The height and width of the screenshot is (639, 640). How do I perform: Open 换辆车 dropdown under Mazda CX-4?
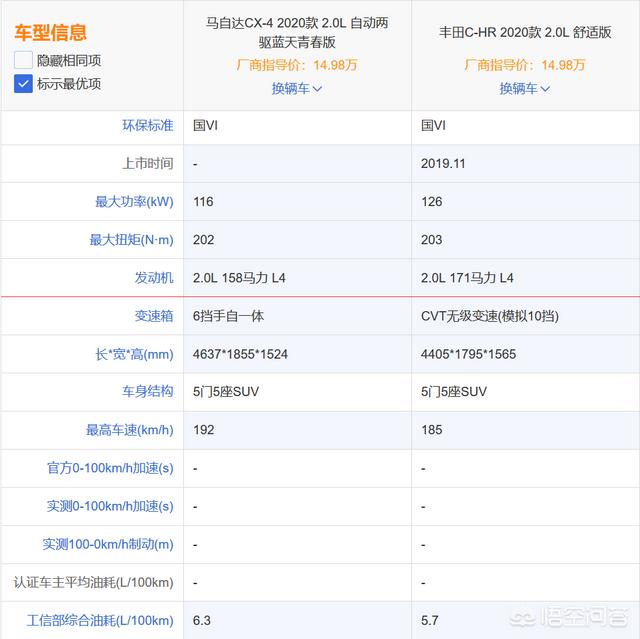[x=297, y=88]
